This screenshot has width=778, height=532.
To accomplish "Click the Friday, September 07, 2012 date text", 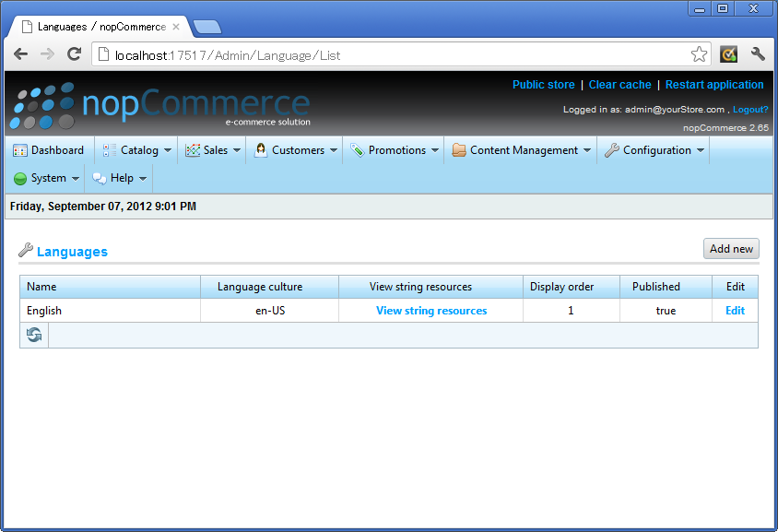I will tap(102, 207).
